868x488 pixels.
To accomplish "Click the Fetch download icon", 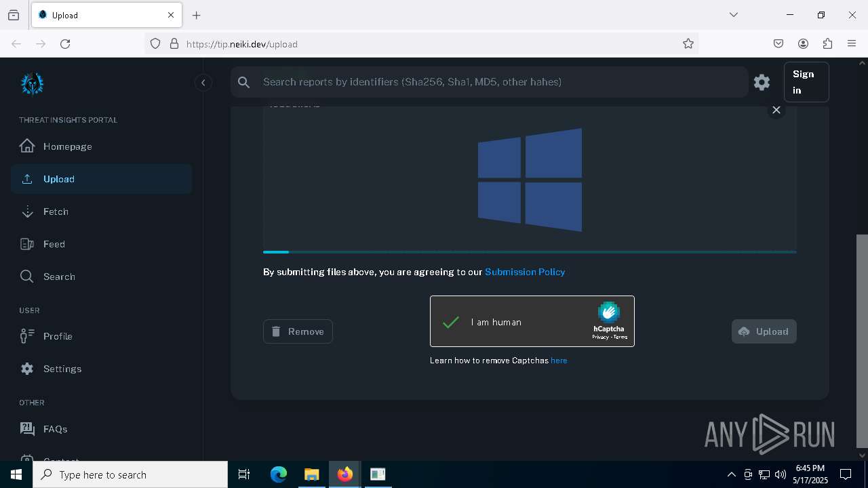I will 27,211.
